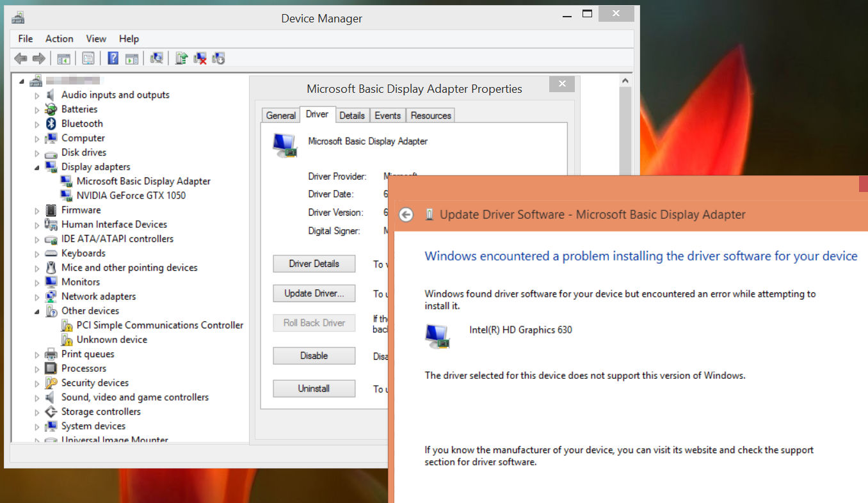Viewport: 868px width, 503px height.
Task: Expand the Human Interface Devices node
Action: (37, 225)
